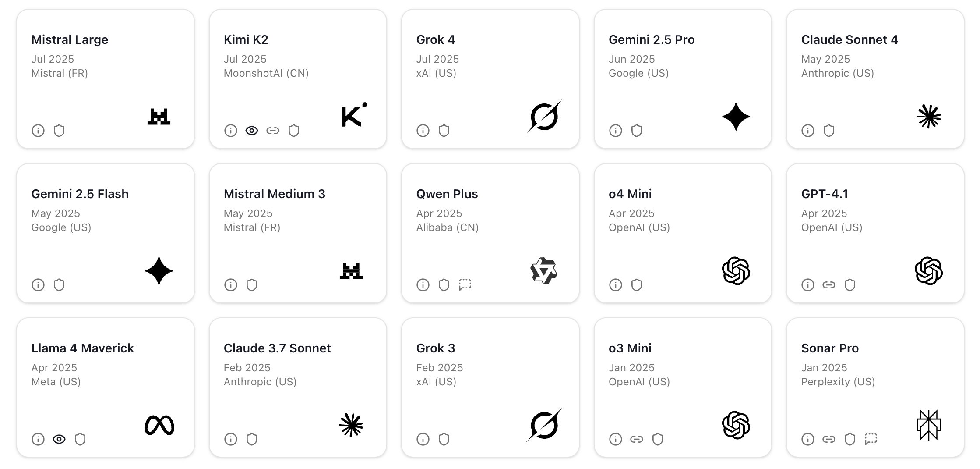Click the shield icon on Grok 4

click(444, 130)
